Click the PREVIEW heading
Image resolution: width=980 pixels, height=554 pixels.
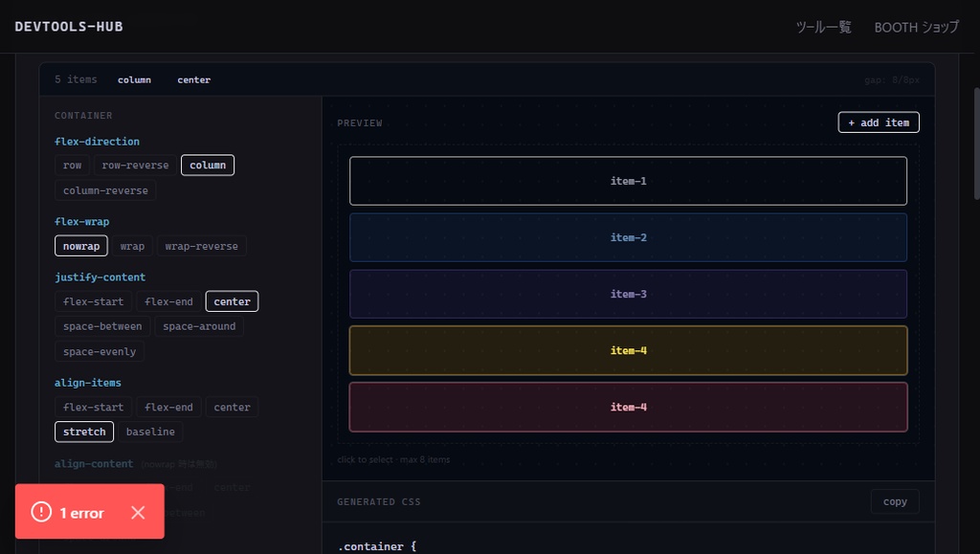click(360, 123)
